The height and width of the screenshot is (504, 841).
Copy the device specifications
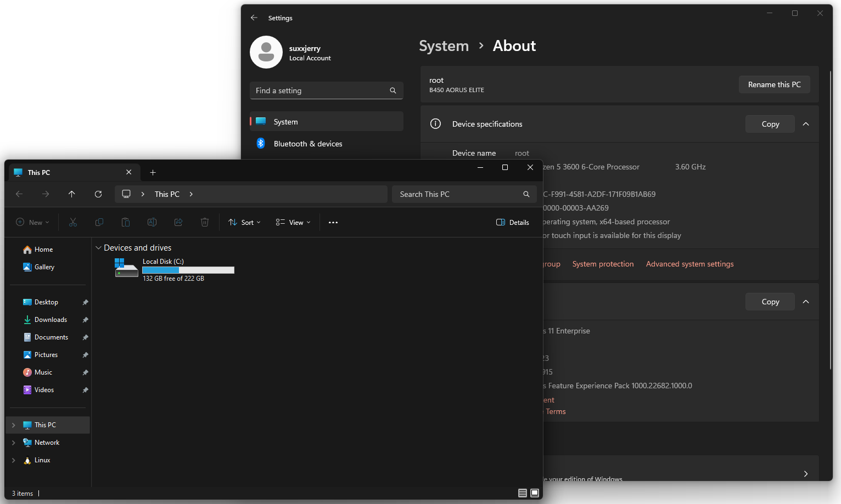click(770, 124)
